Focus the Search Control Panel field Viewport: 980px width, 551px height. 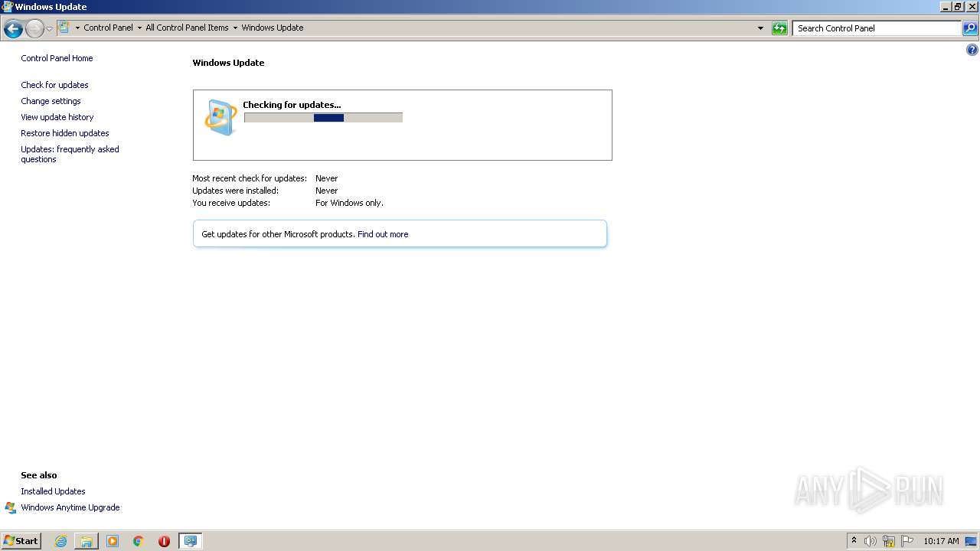click(877, 28)
